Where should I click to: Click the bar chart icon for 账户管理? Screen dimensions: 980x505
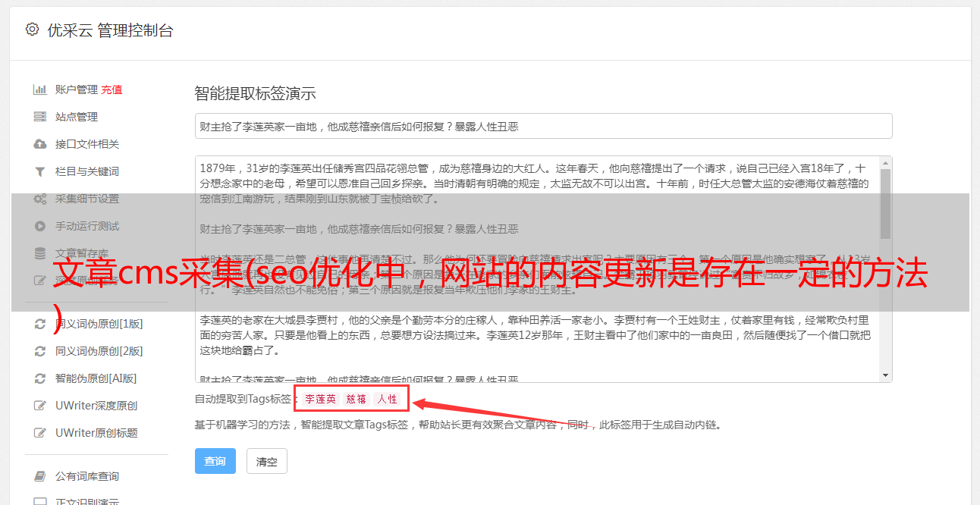40,89
